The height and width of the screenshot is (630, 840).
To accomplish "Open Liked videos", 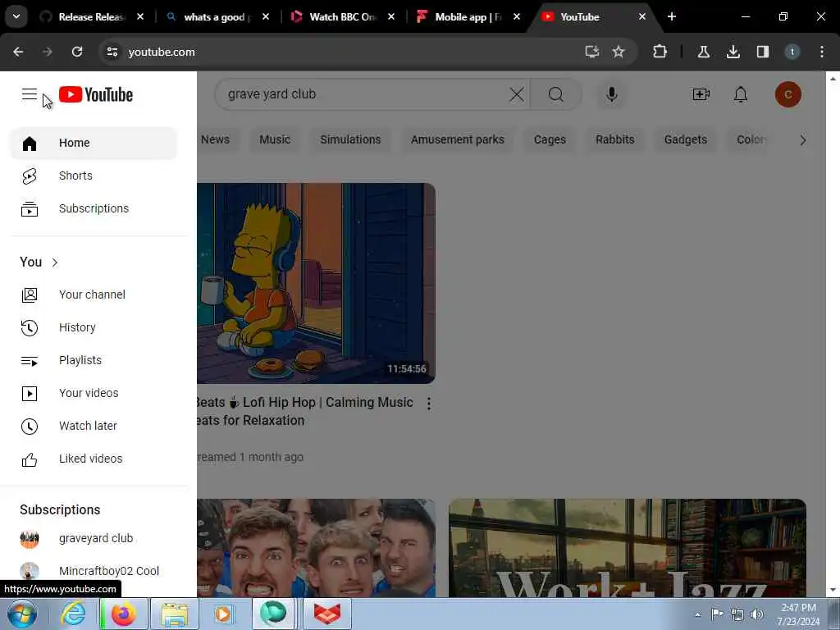I will [x=94, y=459].
